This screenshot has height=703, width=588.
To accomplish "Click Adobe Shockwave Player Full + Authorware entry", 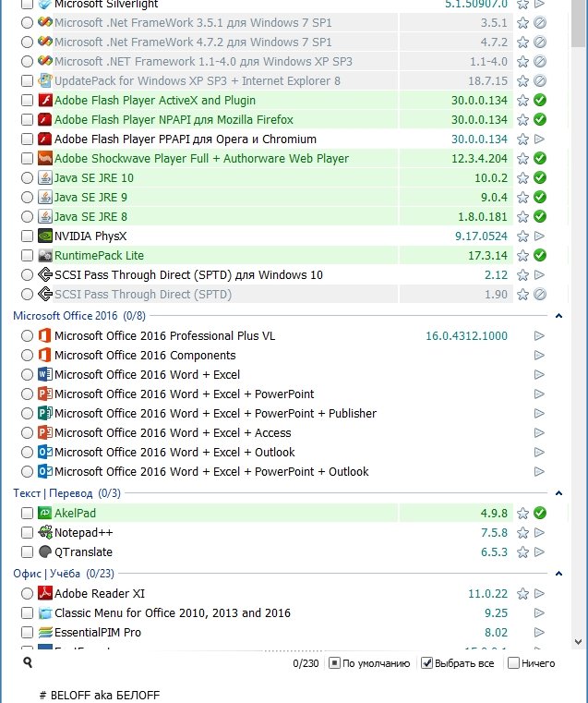I will click(201, 158).
